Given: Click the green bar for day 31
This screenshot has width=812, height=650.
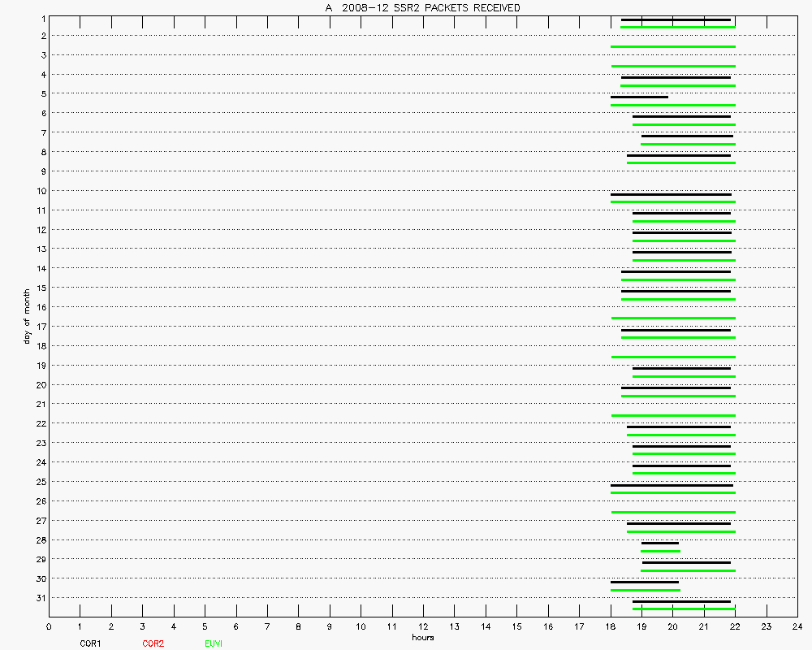Looking at the screenshot, I should (684, 609).
